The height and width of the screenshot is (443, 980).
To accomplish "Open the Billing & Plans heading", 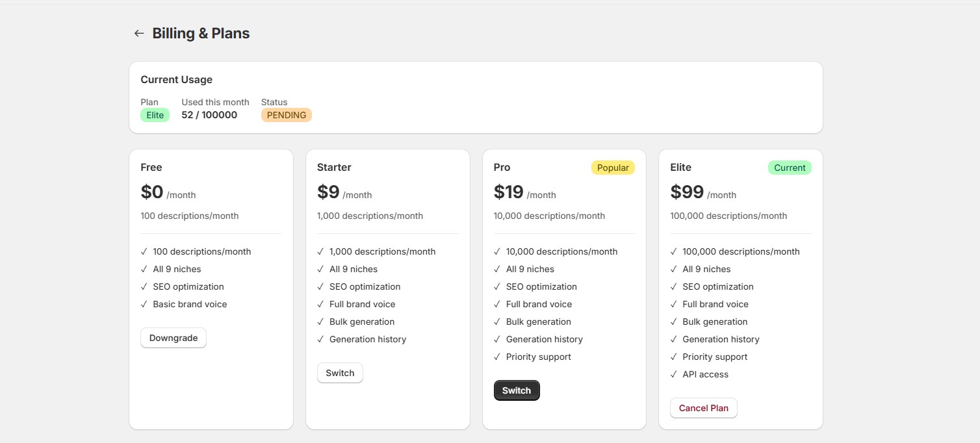I will 200,32.
